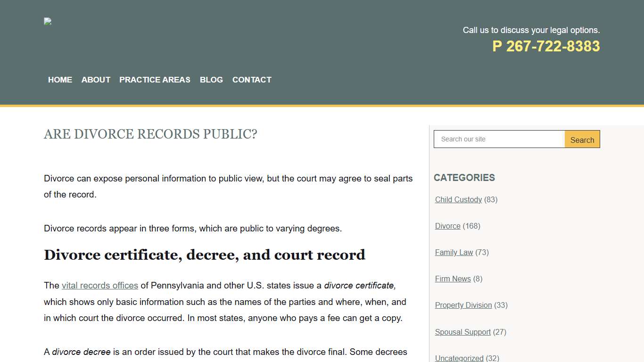
Task: Click the phone number 267-722-8383
Action: [546, 46]
